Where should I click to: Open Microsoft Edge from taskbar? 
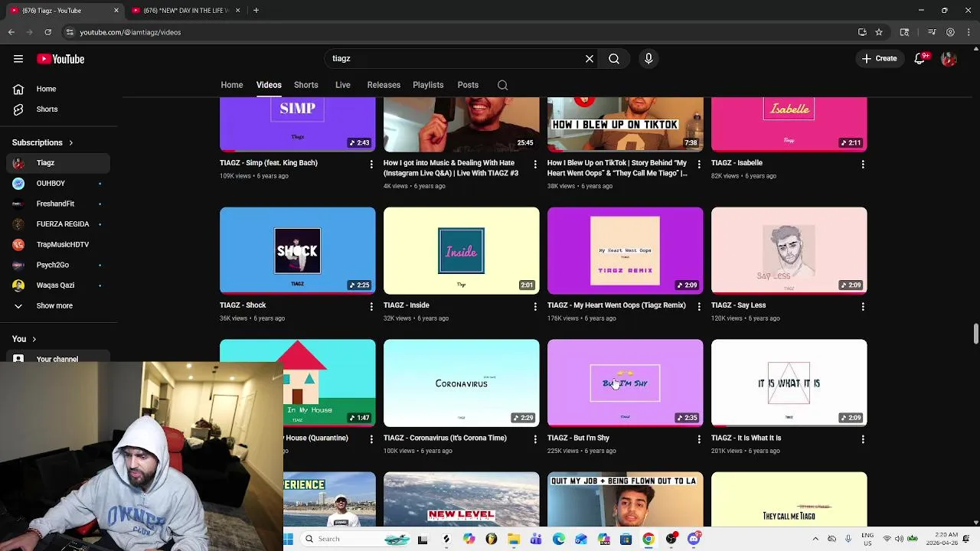coord(559,539)
